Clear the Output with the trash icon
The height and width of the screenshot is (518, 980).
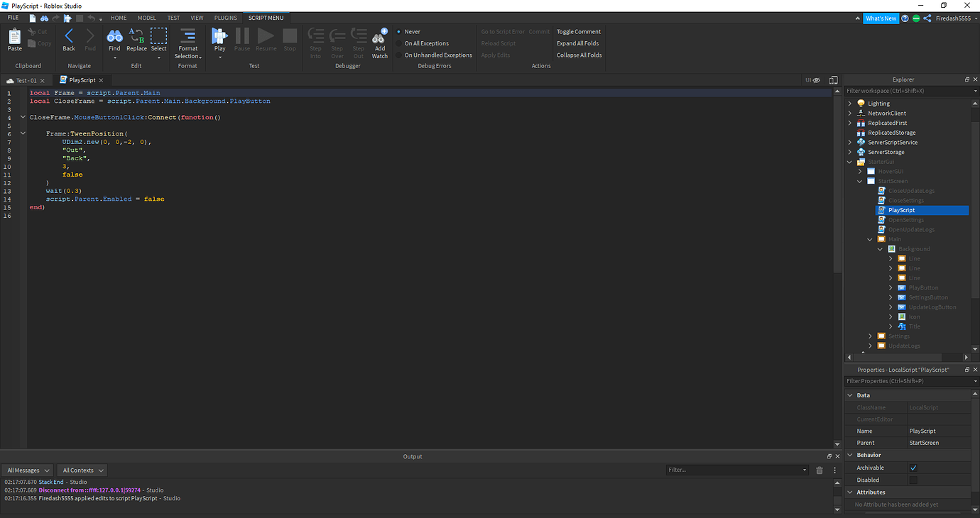click(x=820, y=470)
